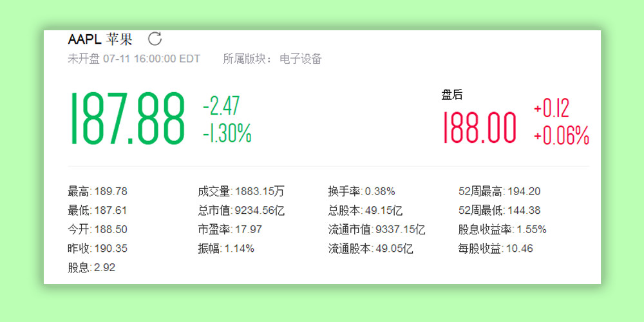Click the 最高: 189.78 entry
644x322 pixels.
pos(97,191)
